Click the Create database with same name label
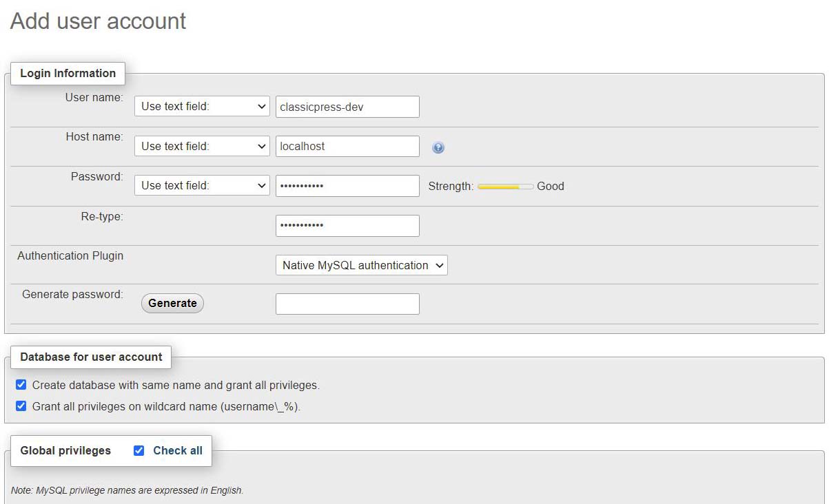 [176, 385]
